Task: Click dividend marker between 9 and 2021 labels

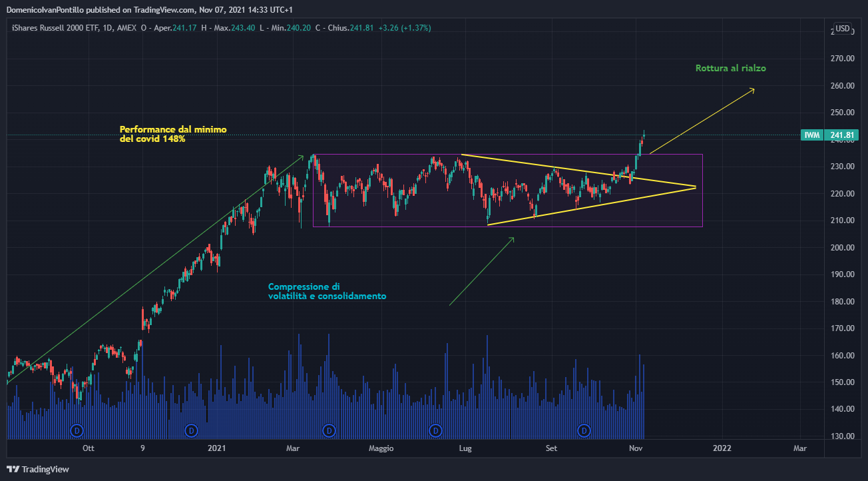Action: (x=192, y=430)
